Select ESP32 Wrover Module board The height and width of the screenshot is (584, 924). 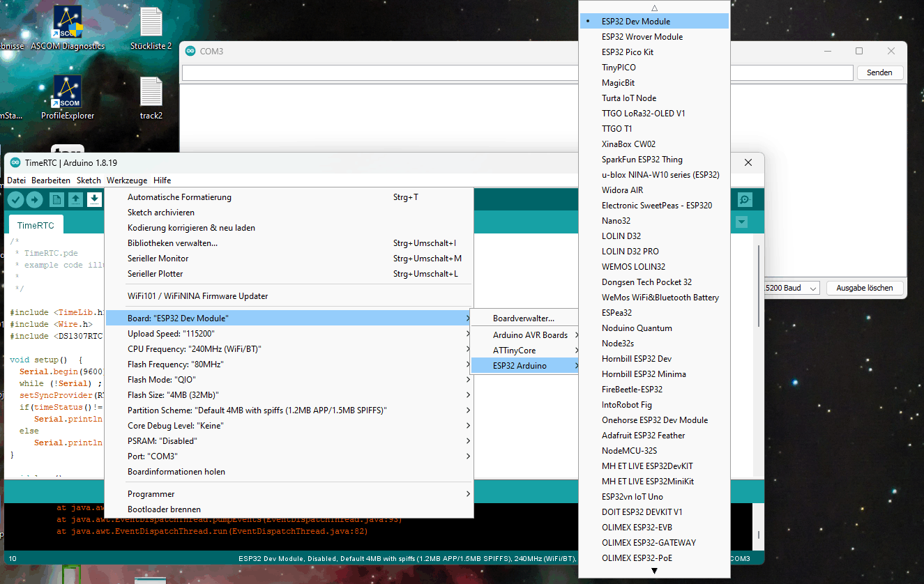pyautogui.click(x=642, y=37)
